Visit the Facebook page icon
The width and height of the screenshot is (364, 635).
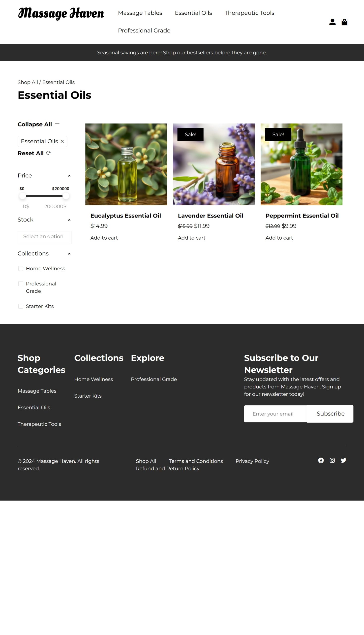(x=321, y=460)
